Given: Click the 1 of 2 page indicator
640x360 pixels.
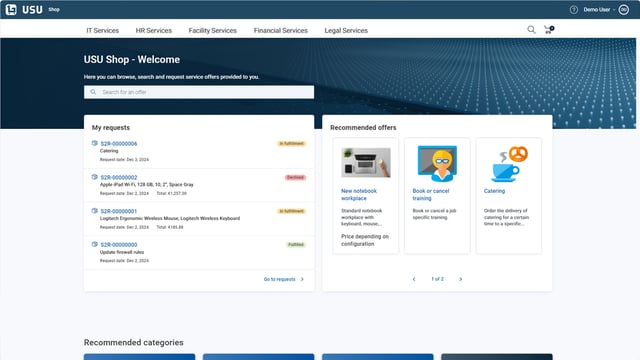Looking at the screenshot, I should point(437,279).
